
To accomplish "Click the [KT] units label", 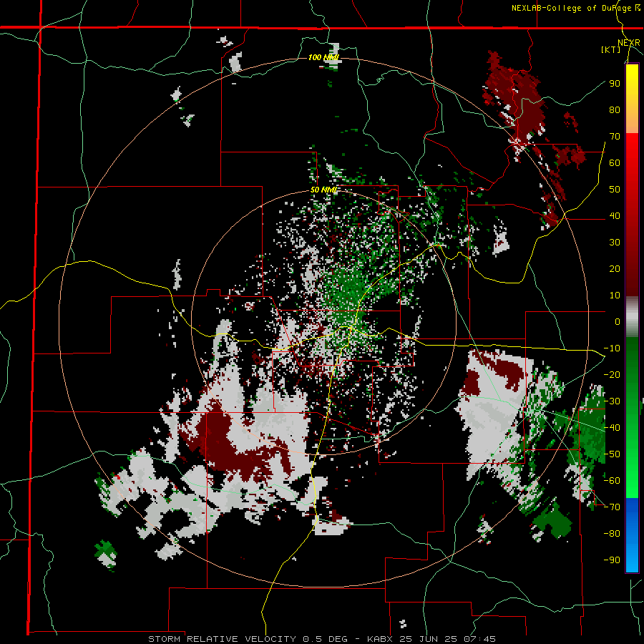I will coord(610,49).
